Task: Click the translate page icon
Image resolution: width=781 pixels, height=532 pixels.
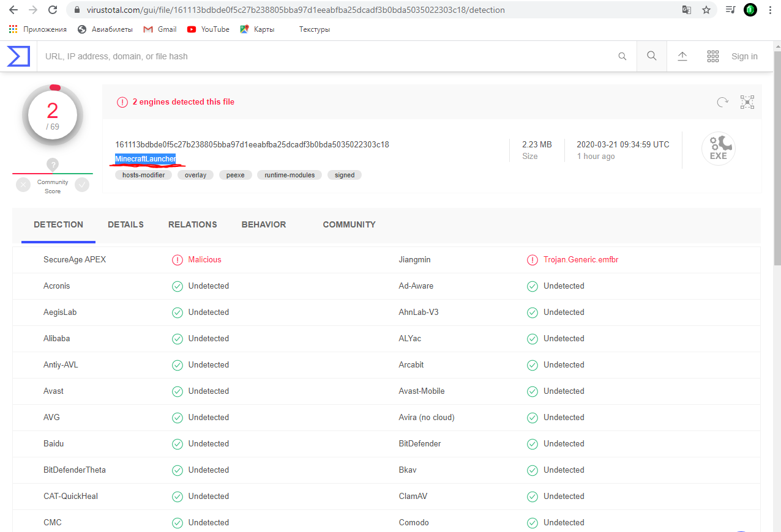Action: (x=687, y=10)
